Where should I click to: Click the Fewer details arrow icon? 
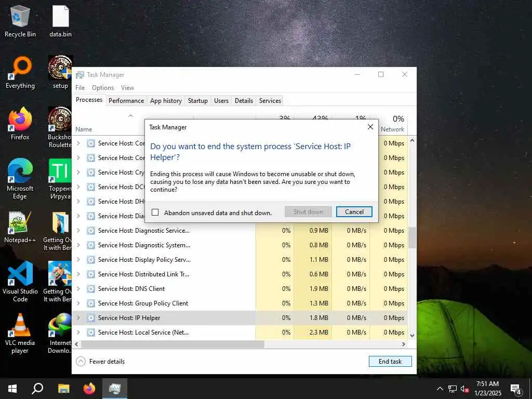[81, 362]
